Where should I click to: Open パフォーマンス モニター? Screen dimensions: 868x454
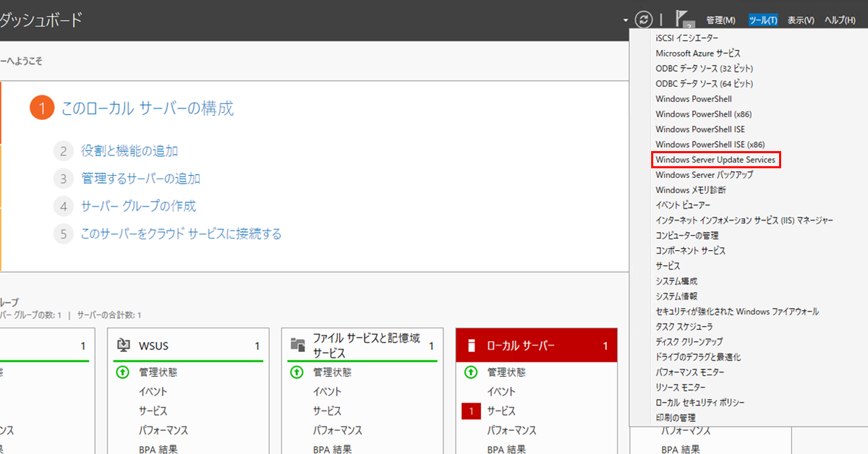click(689, 372)
